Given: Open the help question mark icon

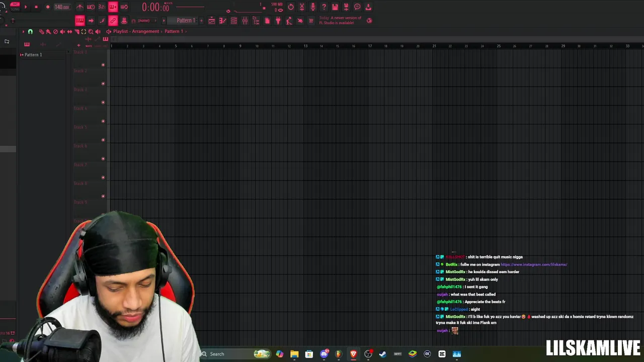Looking at the screenshot, I should [x=324, y=7].
